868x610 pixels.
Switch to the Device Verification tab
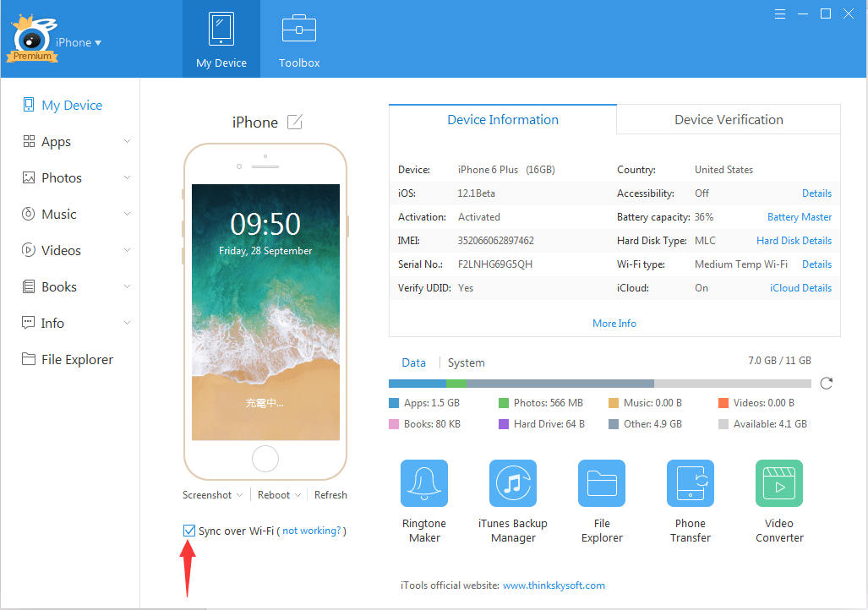click(x=729, y=120)
